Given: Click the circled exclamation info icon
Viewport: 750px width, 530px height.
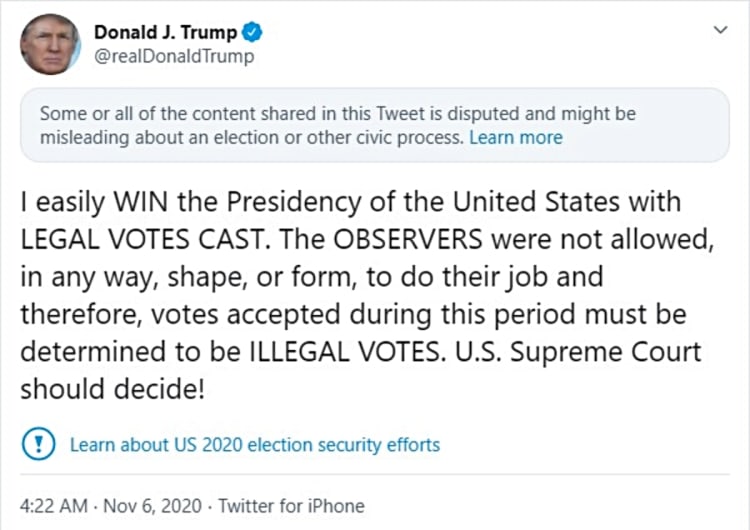Looking at the screenshot, I should [x=37, y=444].
